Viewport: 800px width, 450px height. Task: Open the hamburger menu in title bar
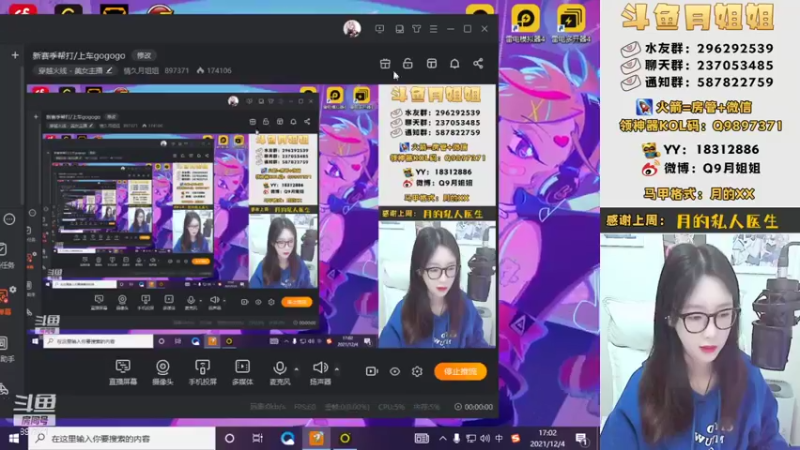pyautogui.click(x=434, y=29)
